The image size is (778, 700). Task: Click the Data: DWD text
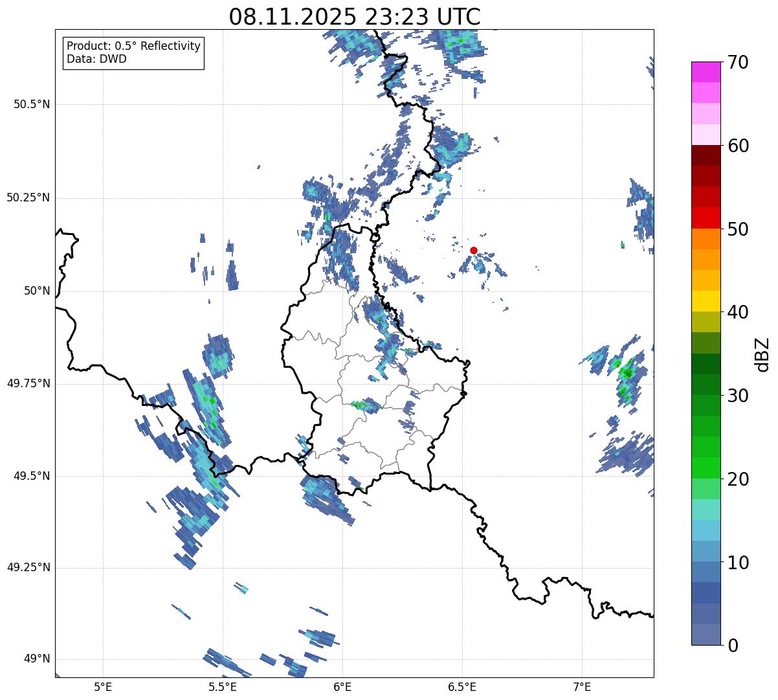click(96, 59)
